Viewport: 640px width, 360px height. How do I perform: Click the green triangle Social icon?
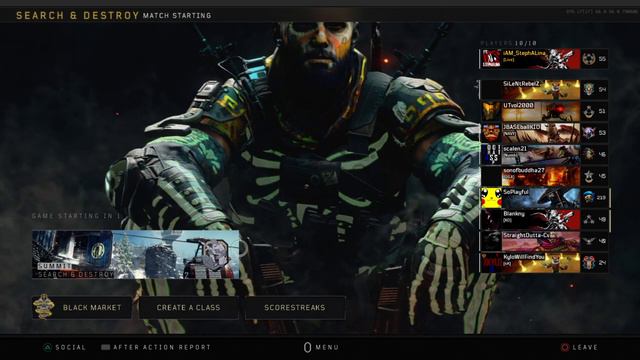(x=47, y=347)
